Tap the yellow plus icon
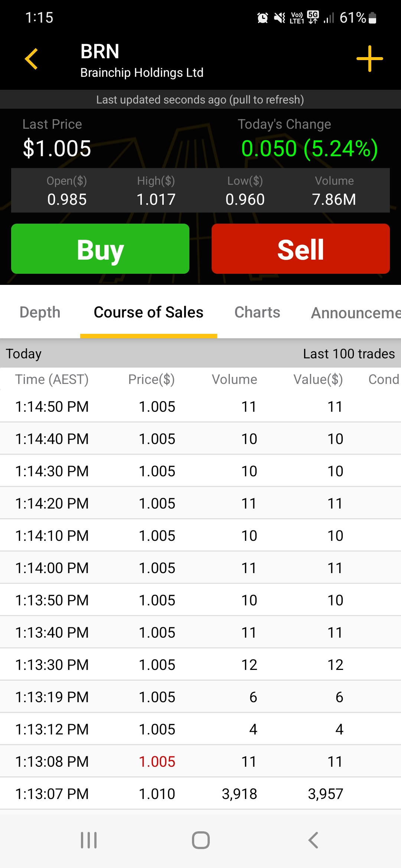Viewport: 401px width, 868px height. (x=369, y=59)
